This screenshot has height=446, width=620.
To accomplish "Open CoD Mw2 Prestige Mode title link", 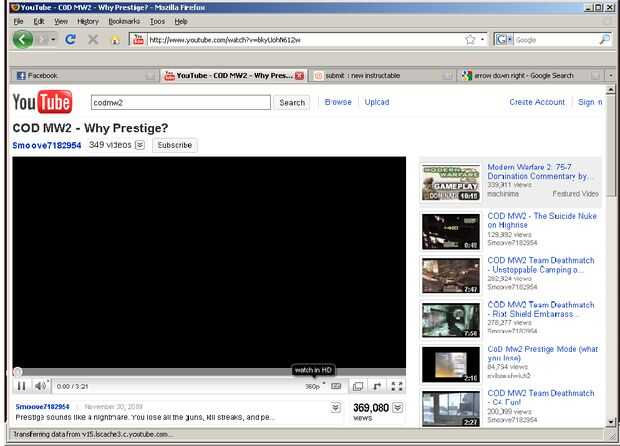I will (x=542, y=353).
